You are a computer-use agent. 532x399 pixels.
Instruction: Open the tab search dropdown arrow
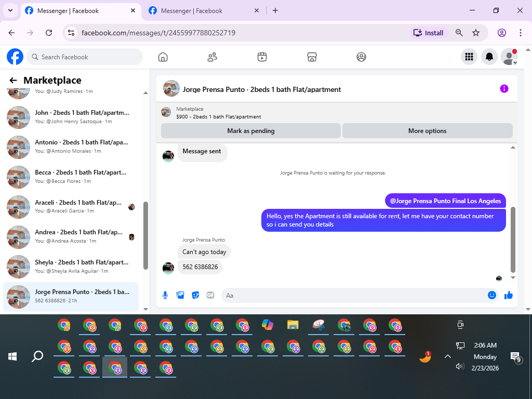[10, 10]
